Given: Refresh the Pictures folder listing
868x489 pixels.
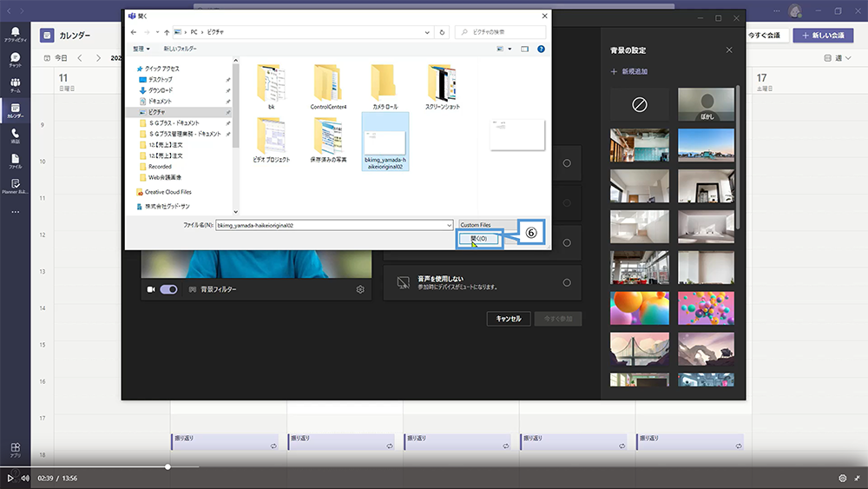Looking at the screenshot, I should pyautogui.click(x=442, y=32).
